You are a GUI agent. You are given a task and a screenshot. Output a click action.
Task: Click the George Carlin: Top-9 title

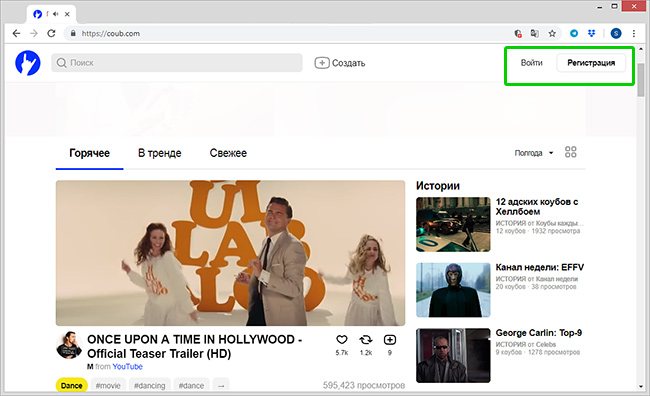[539, 333]
